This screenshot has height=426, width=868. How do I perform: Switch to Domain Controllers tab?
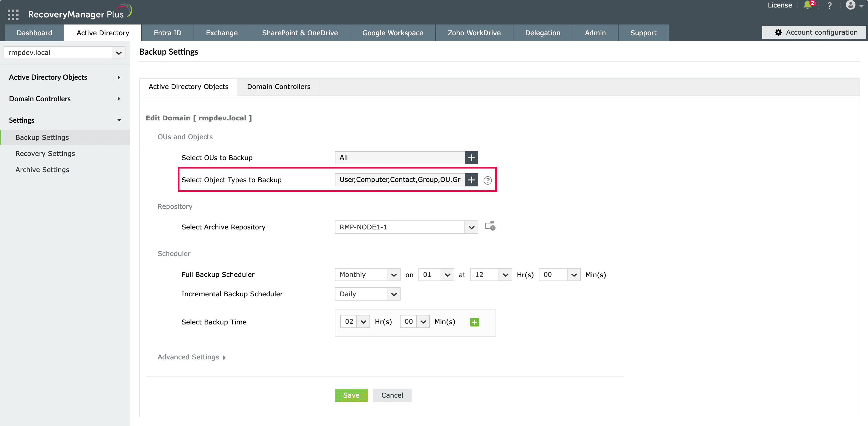(x=278, y=87)
